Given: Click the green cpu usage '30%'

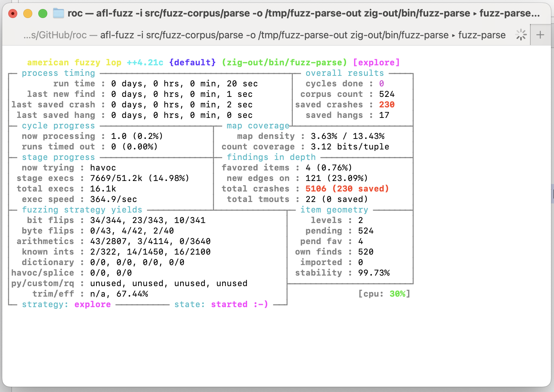Looking at the screenshot, I should click(x=397, y=294).
